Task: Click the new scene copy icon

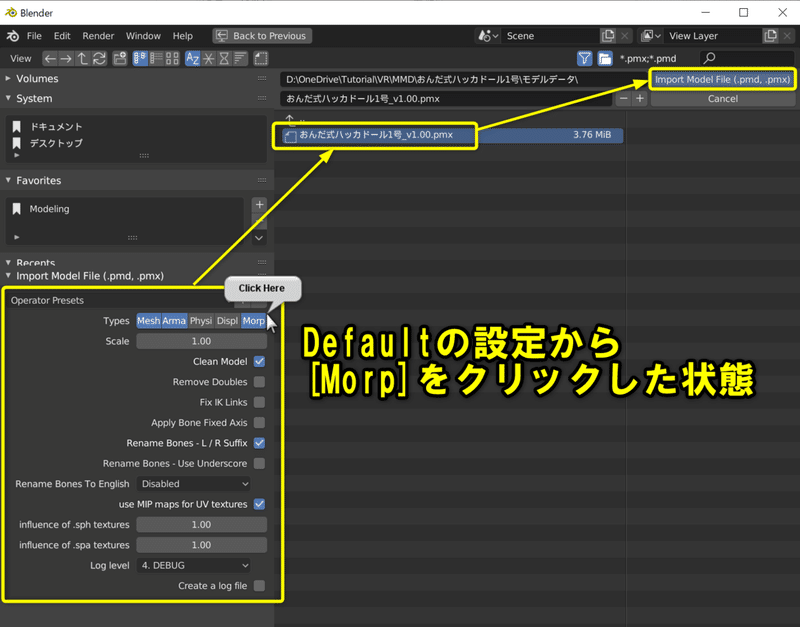Action: 608,36
